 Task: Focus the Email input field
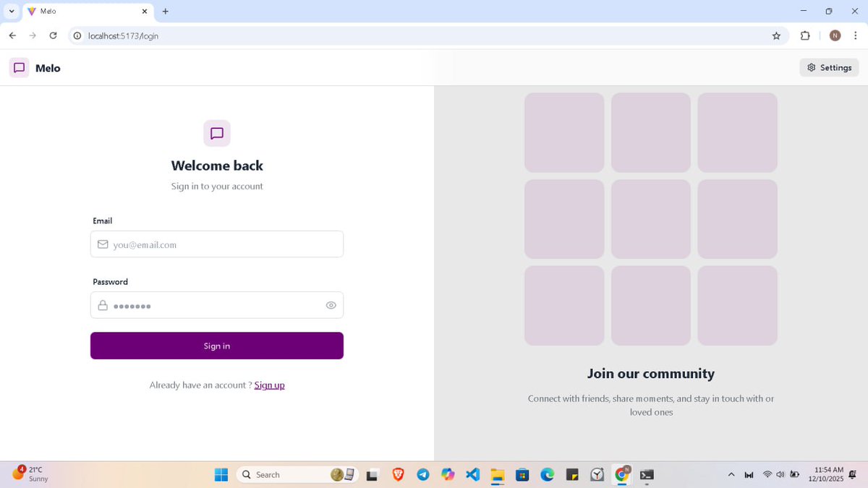217,244
